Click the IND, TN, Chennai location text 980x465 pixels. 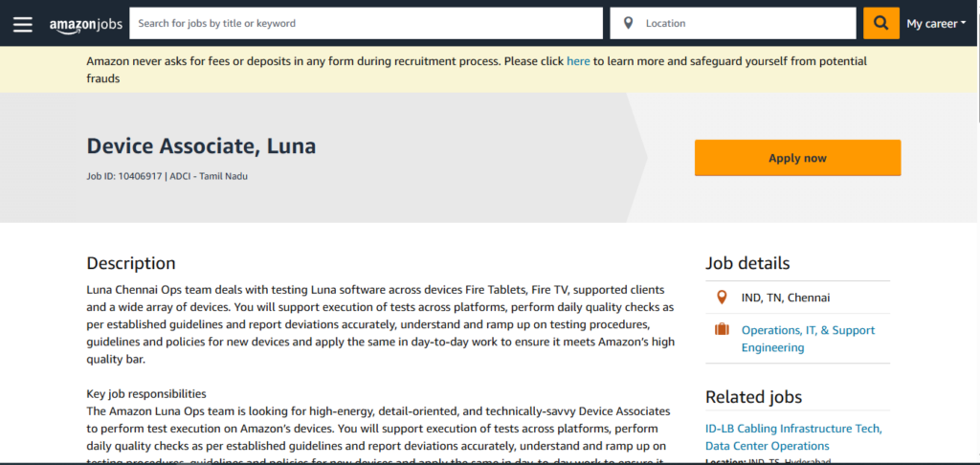tap(786, 298)
